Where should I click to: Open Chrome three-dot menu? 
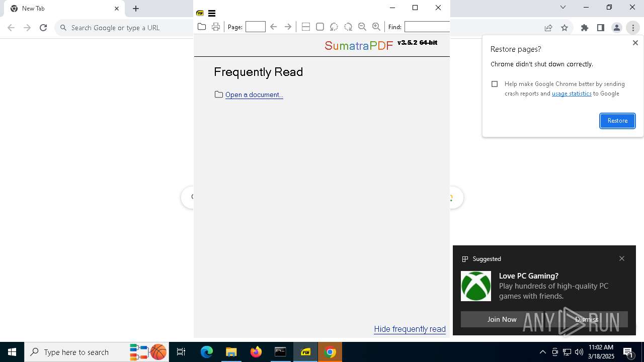(x=633, y=28)
